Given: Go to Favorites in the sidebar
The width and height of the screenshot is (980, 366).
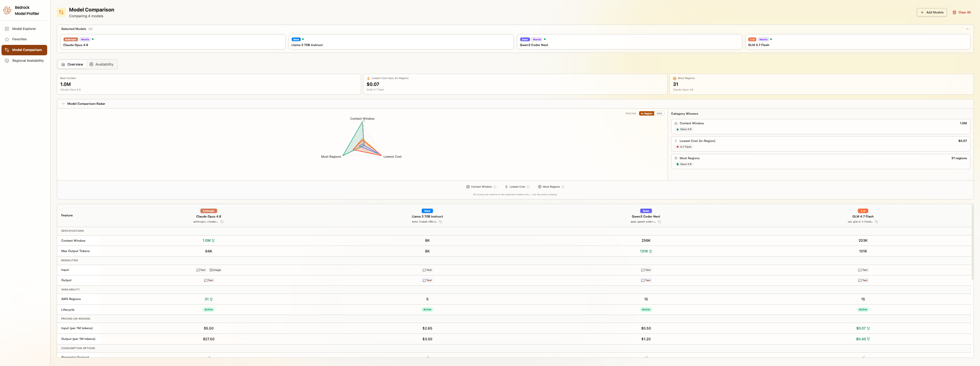Looking at the screenshot, I should tap(24, 39).
